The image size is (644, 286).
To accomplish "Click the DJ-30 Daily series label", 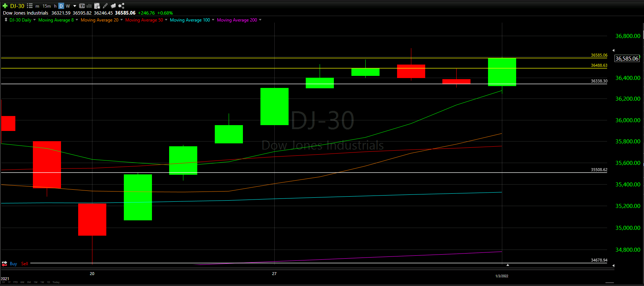I will coord(20,20).
